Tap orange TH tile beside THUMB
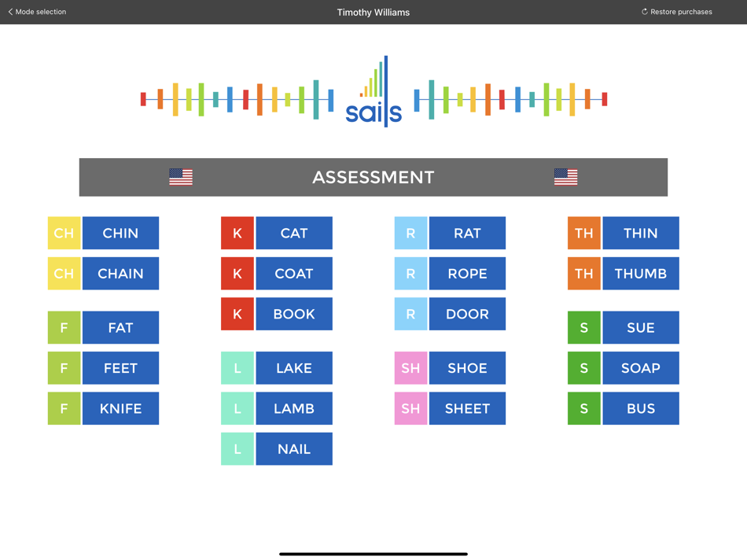 (x=584, y=274)
